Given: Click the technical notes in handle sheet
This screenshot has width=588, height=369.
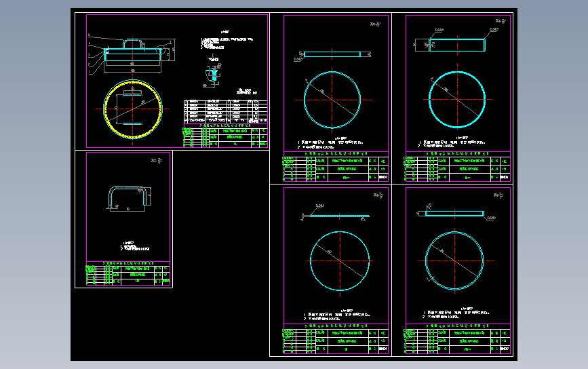Looking at the screenshot, I should pos(135,246).
